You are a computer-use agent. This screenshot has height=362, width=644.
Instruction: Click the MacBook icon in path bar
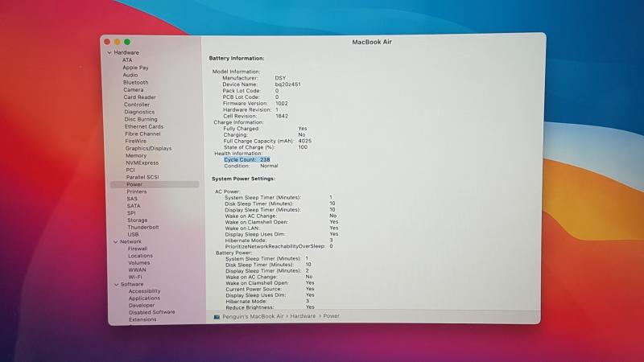tap(217, 316)
